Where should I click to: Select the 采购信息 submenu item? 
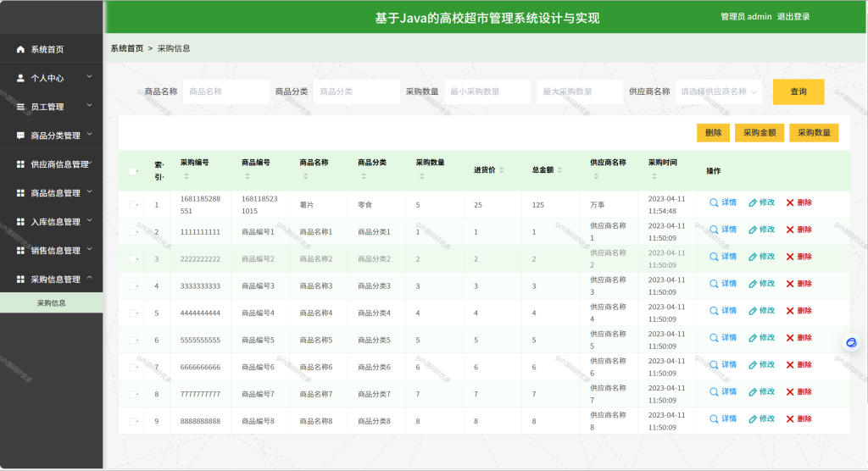pos(52,302)
